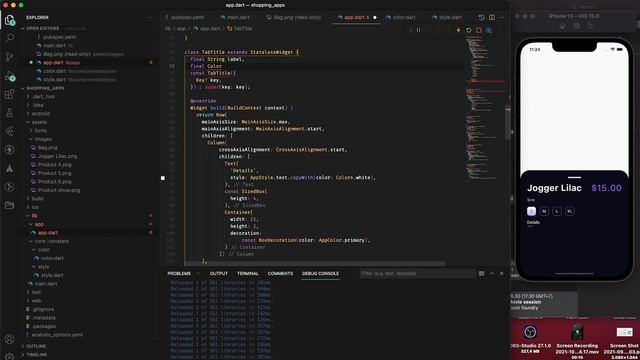Open the Testing flask icon view
640x360 pixels.
point(9,113)
